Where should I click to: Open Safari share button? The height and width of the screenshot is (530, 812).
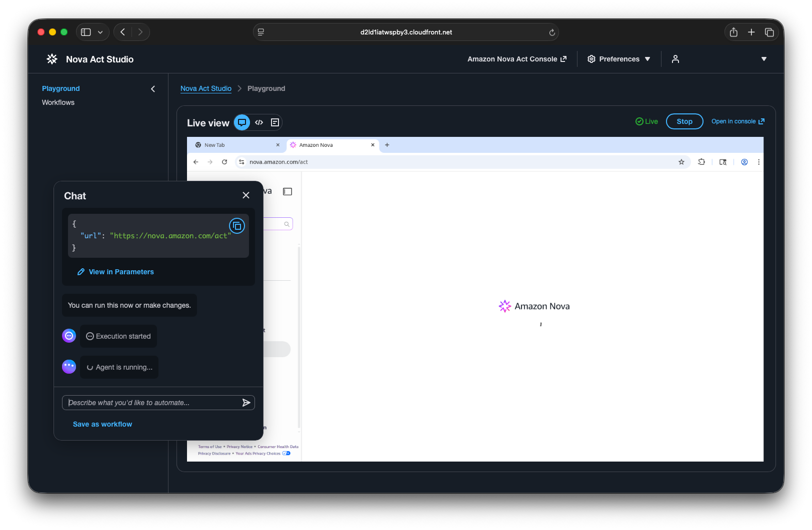pos(733,32)
